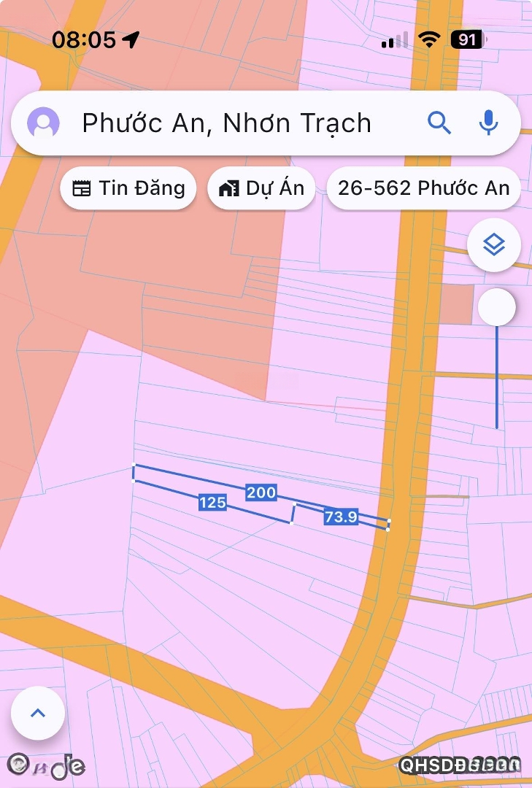Tap the map logo at bottom-left corner

(48, 765)
